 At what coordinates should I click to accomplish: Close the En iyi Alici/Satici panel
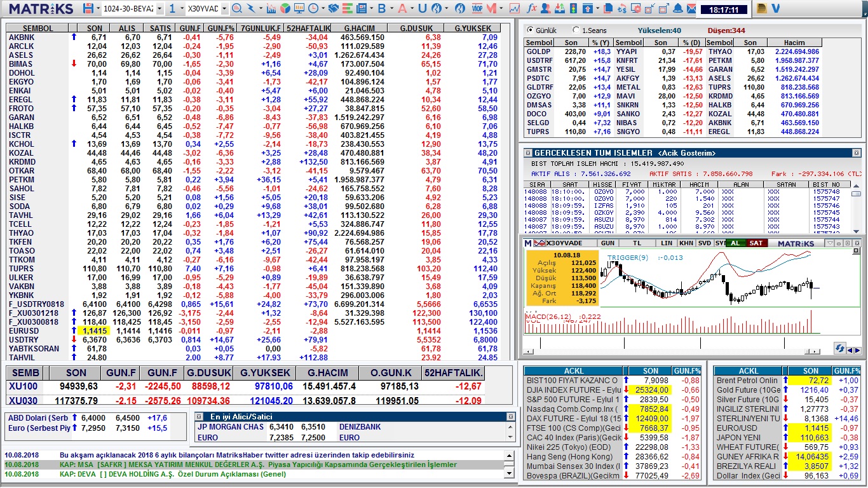[x=510, y=416]
